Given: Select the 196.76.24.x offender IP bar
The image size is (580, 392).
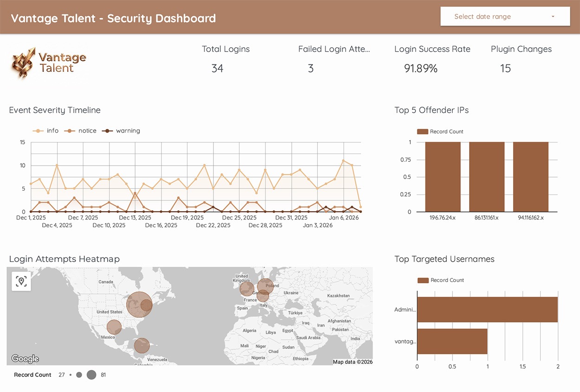Looking at the screenshot, I should pyautogui.click(x=443, y=177).
